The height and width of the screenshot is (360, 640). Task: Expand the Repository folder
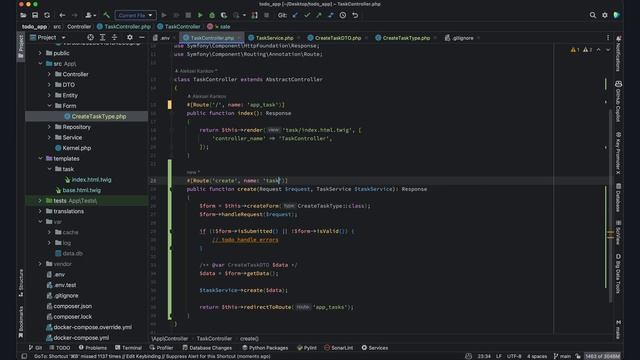pos(49,127)
